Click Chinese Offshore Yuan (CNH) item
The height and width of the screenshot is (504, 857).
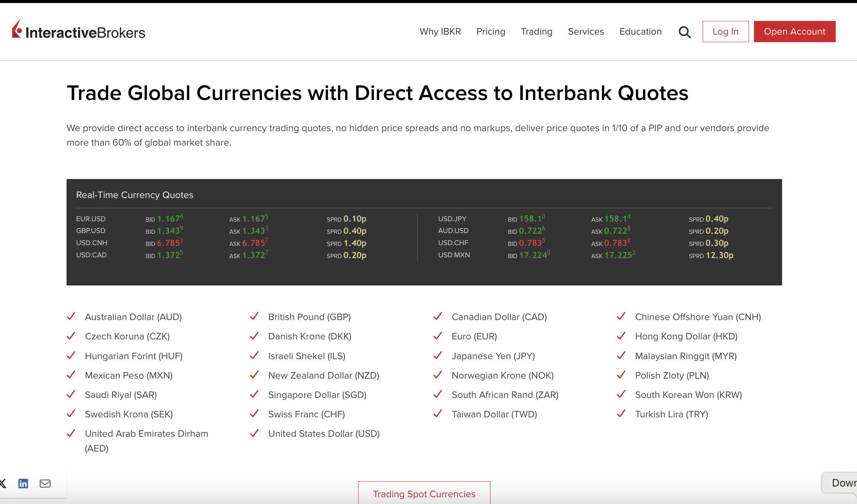click(x=698, y=317)
